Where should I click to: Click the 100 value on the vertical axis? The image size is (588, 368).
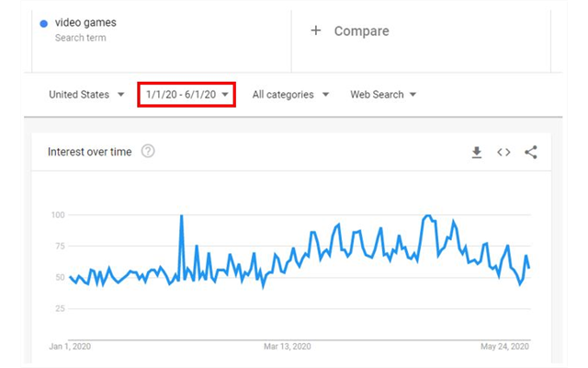coord(58,215)
